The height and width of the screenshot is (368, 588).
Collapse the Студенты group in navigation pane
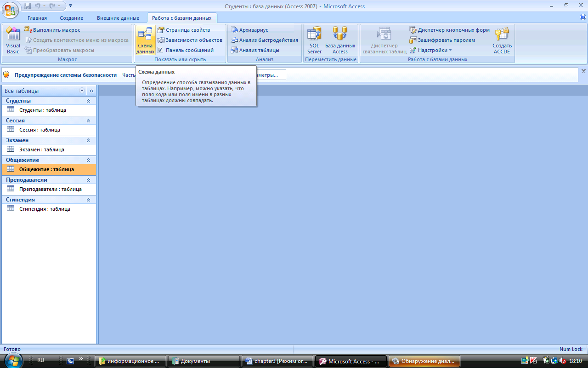pos(89,101)
